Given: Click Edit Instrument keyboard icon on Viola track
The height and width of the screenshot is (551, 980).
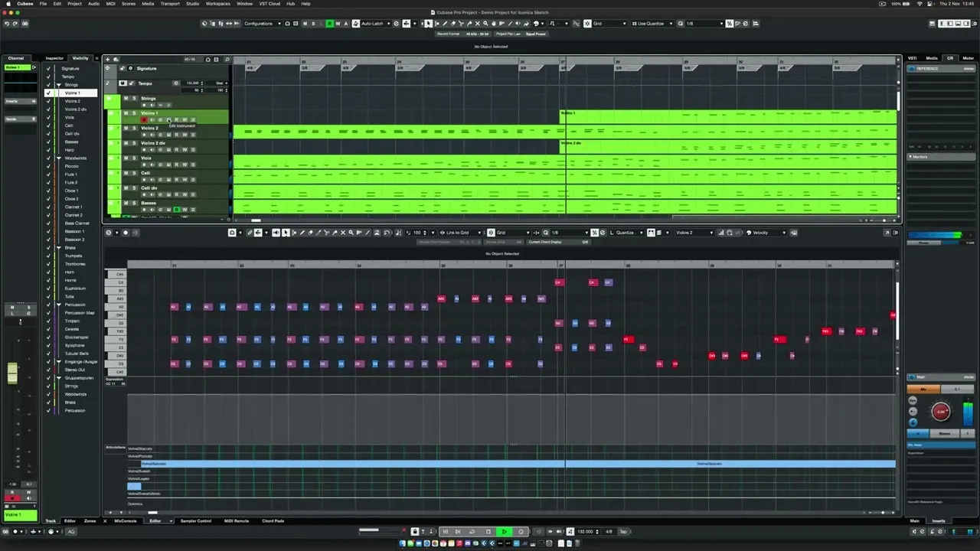Looking at the screenshot, I should click(168, 165).
